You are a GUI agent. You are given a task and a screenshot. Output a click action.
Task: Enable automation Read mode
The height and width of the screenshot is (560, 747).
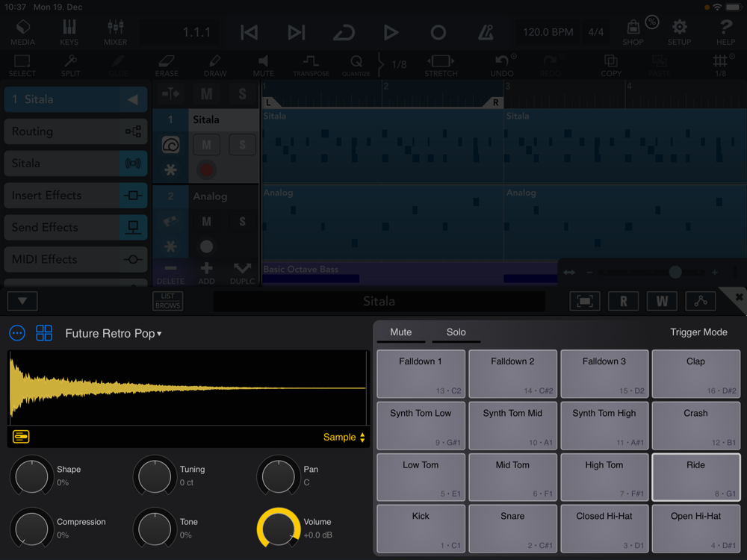point(624,301)
